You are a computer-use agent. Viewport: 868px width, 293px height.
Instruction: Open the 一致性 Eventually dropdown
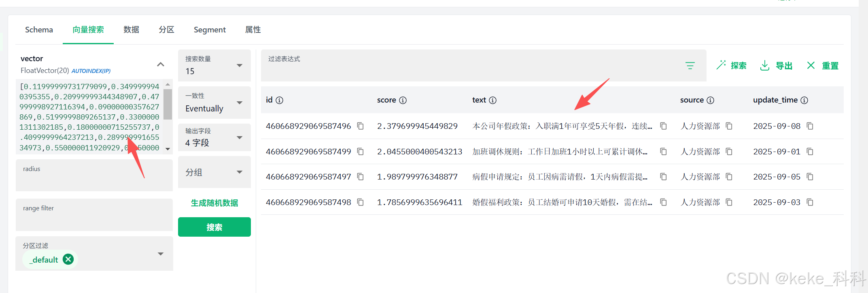(214, 103)
